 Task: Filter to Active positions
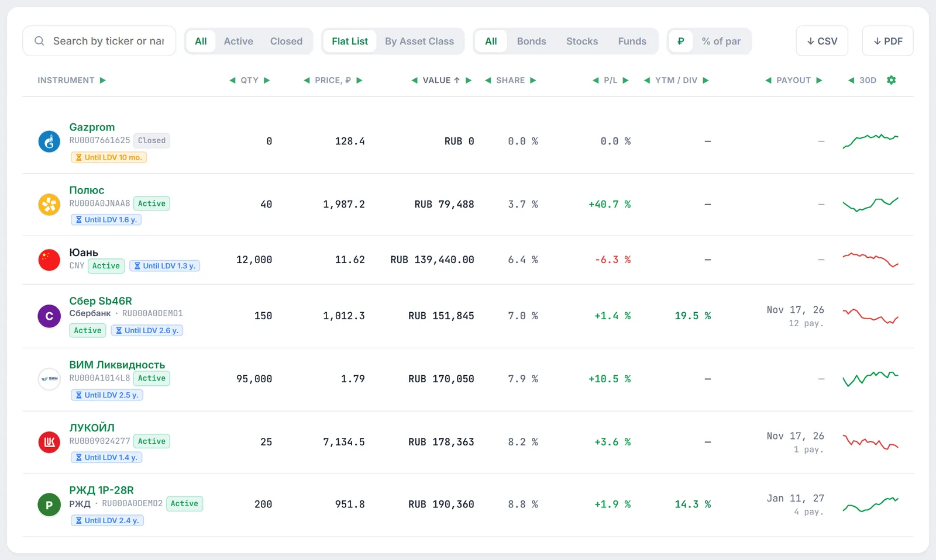(x=239, y=41)
